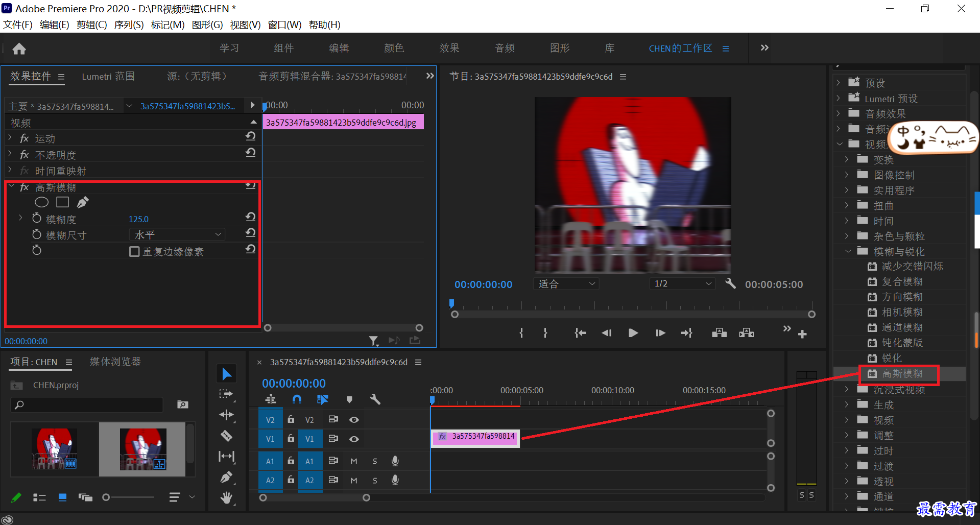Create 4-point polygon mask for blur
Image resolution: width=980 pixels, height=525 pixels.
coord(63,202)
